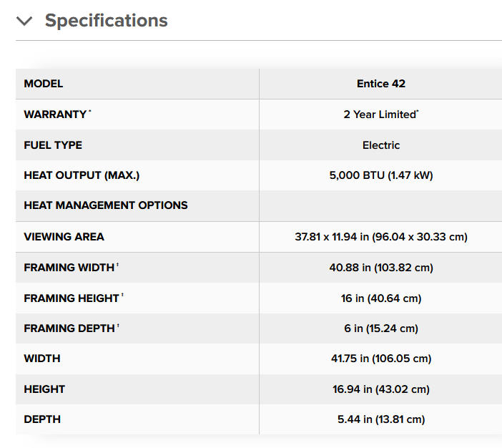Select the 5.44 in (13.81 cm) value
The width and height of the screenshot is (502, 448).
(x=381, y=419)
